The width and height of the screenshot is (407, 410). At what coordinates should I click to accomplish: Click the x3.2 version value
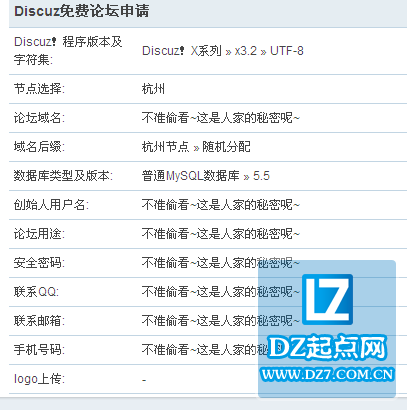(x=246, y=51)
